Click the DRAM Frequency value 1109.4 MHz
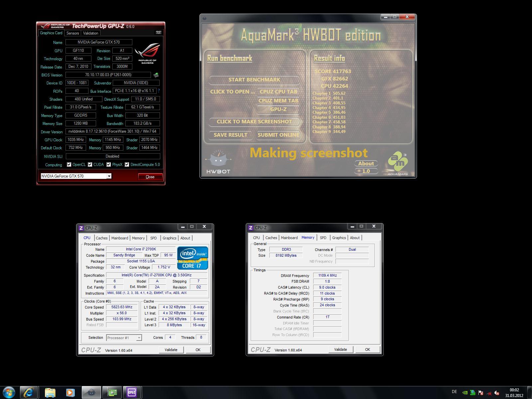This screenshot has width=532, height=399. pyautogui.click(x=327, y=275)
